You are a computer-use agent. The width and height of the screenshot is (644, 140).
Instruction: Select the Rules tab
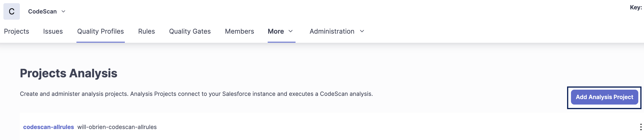pyautogui.click(x=147, y=31)
